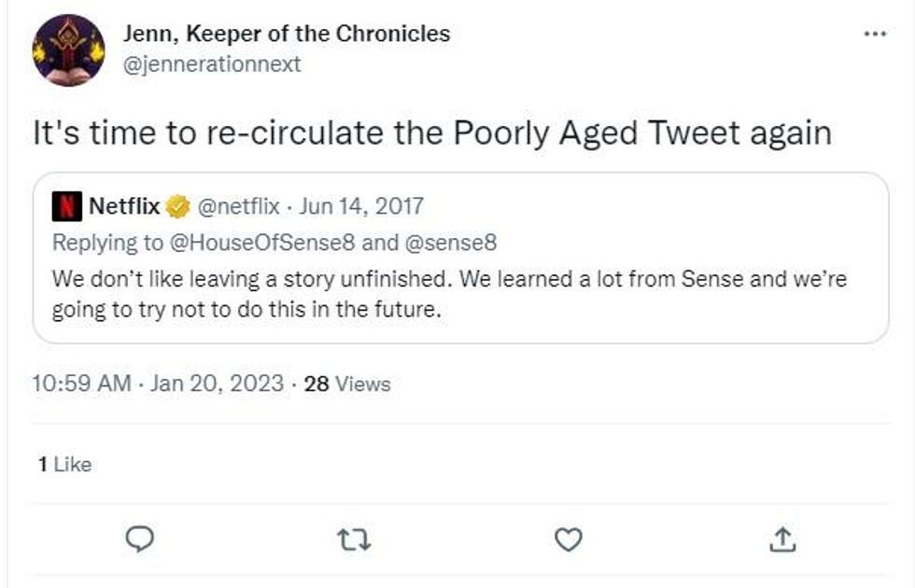Click the Netflix logo in quoted tweet
915x588 pixels.
click(x=65, y=205)
